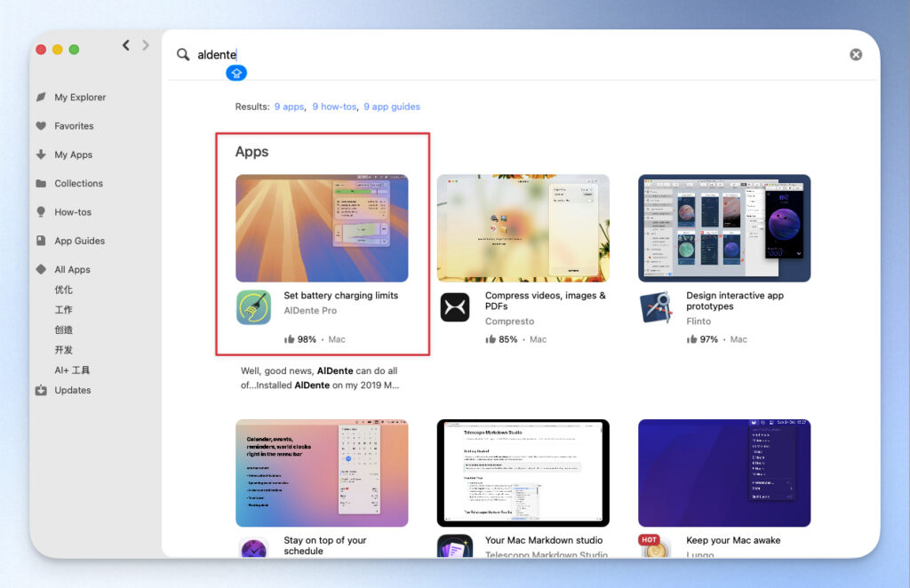The width and height of the screenshot is (910, 588).
Task: Click the Flinto app name
Action: coord(698,322)
